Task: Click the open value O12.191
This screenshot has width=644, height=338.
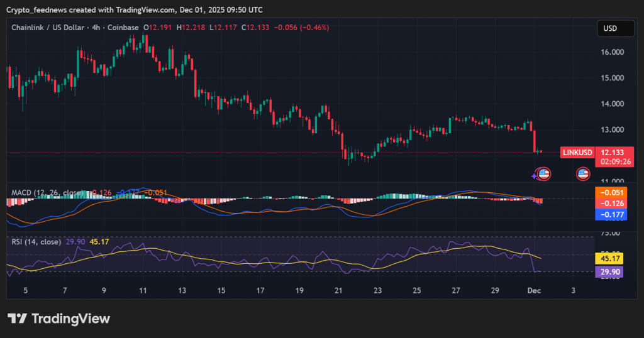Action: 157,28
